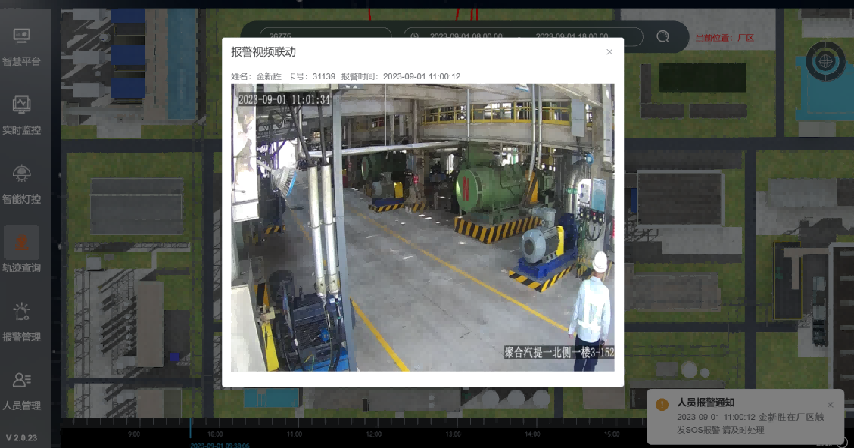
Task: Dismiss the 人员报警通知 notification
Action: (x=829, y=404)
